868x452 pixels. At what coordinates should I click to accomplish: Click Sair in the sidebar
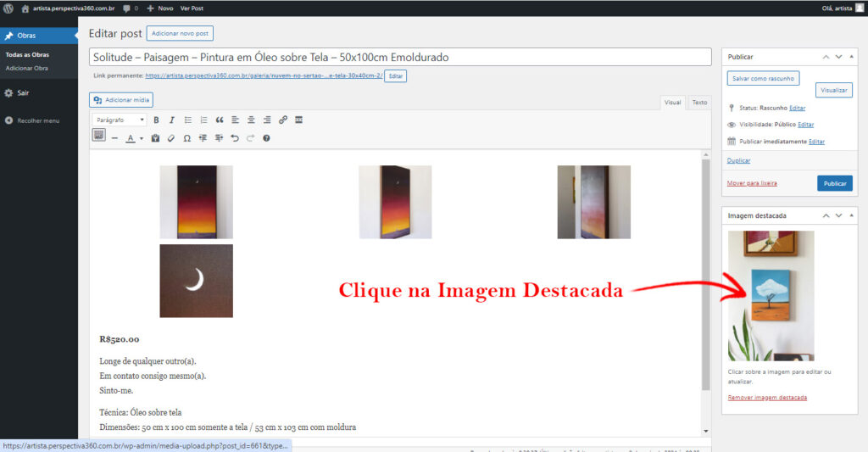pyautogui.click(x=23, y=93)
